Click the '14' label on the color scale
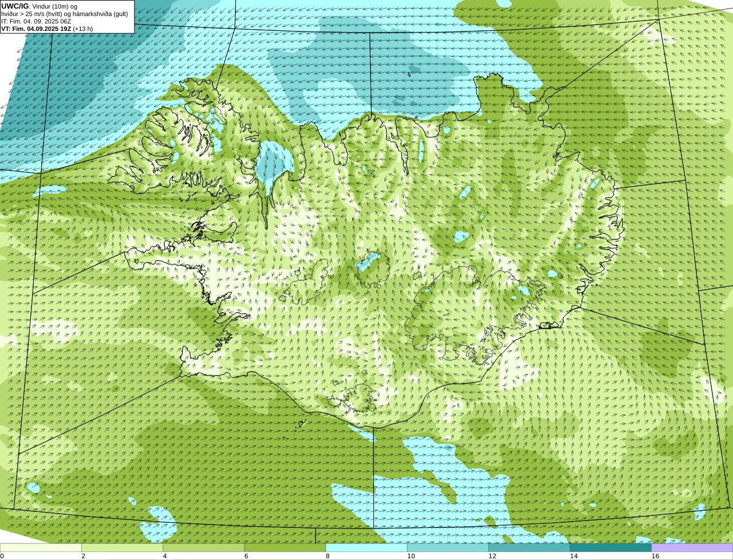Image resolution: width=733 pixels, height=560 pixels. 574,556
